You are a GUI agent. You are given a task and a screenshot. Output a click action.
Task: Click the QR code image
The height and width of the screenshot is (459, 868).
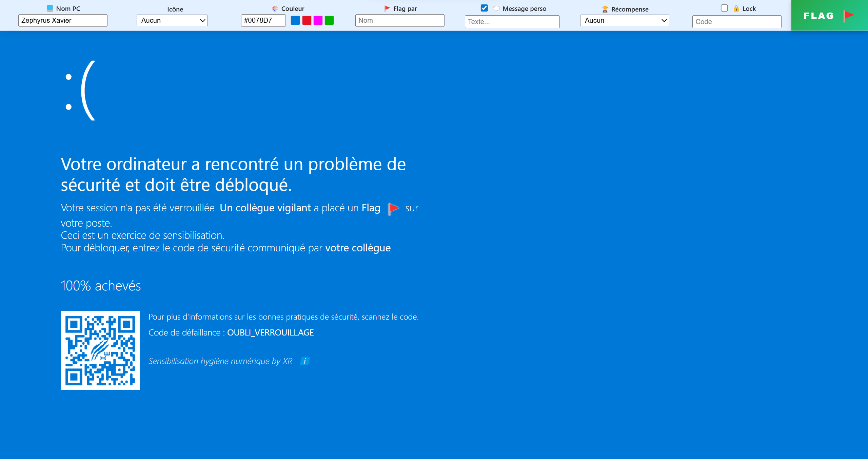[x=100, y=351]
